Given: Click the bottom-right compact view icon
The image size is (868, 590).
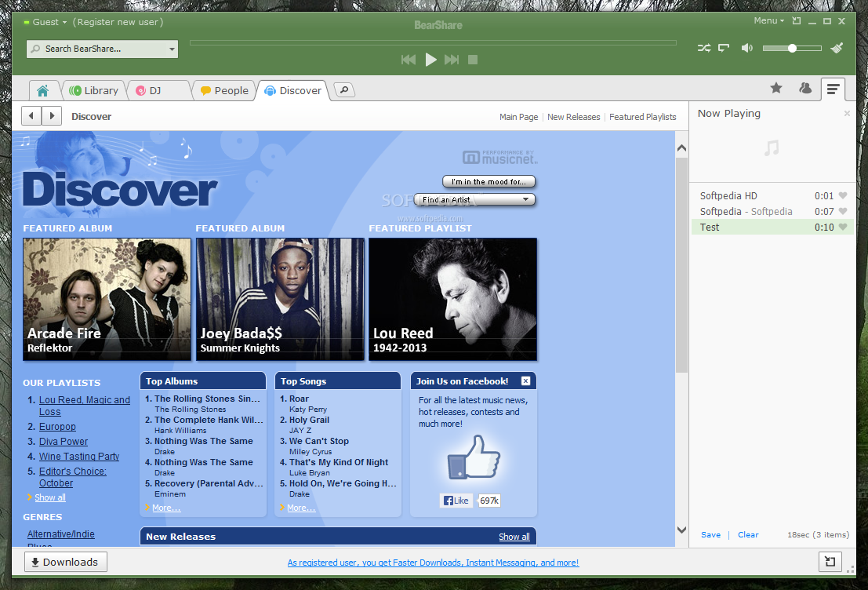Looking at the screenshot, I should tap(830, 561).
